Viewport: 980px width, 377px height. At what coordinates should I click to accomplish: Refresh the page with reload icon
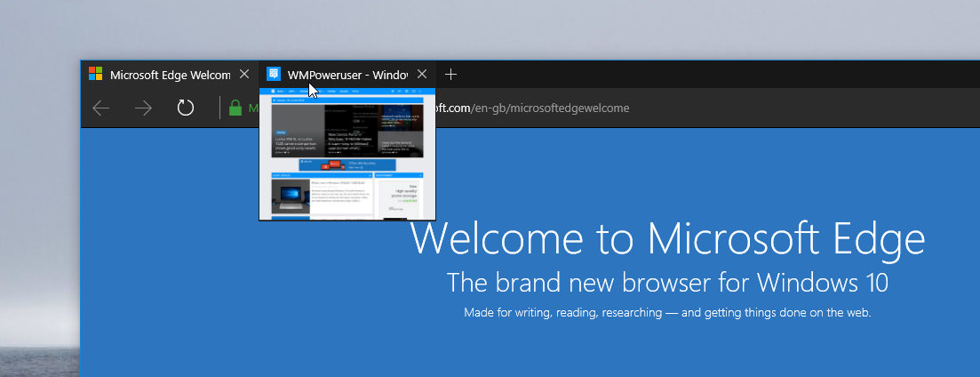(186, 108)
